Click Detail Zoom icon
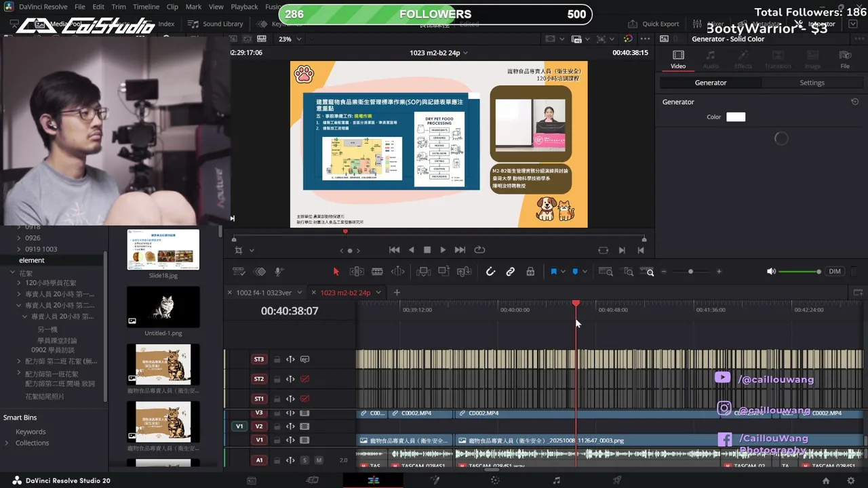 pyautogui.click(x=629, y=272)
